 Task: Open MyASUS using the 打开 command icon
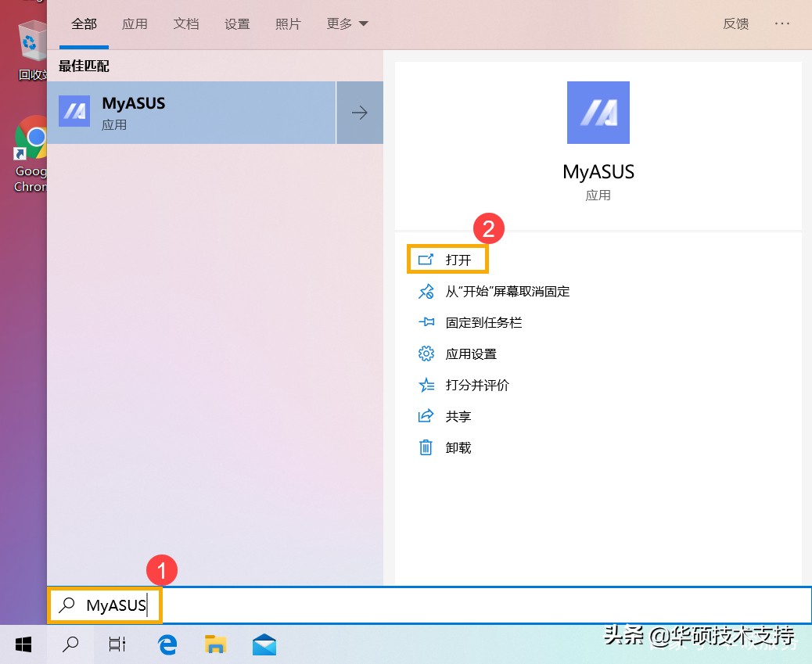point(426,259)
